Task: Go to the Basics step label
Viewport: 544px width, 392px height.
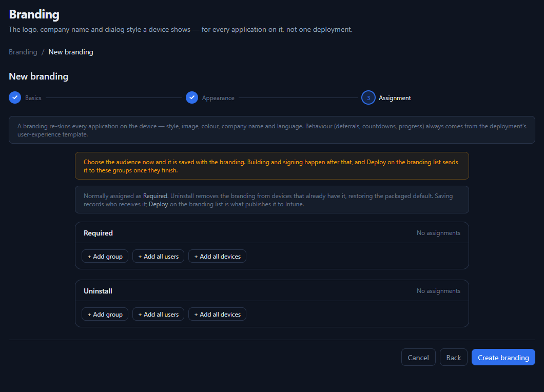Action: pos(33,98)
